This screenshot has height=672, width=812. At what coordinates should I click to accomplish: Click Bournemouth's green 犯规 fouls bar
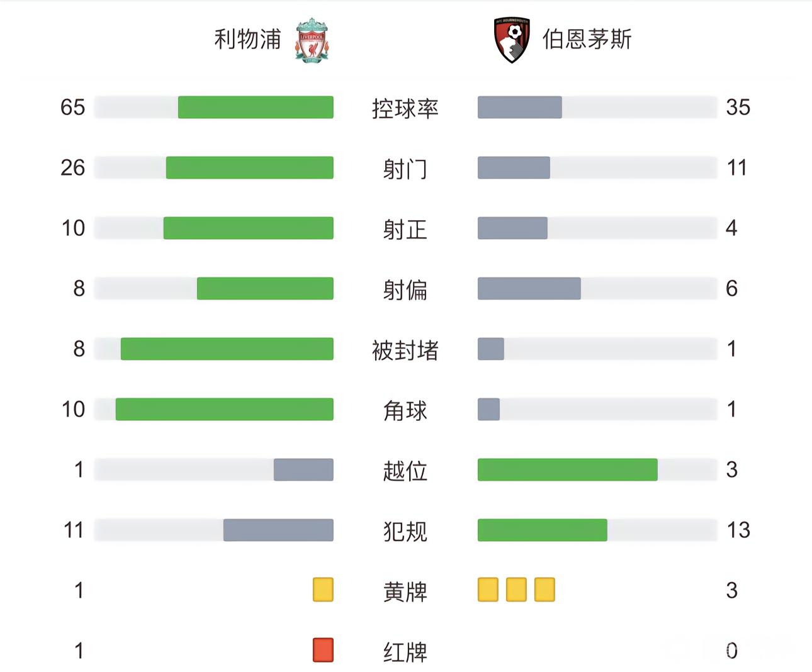click(542, 530)
